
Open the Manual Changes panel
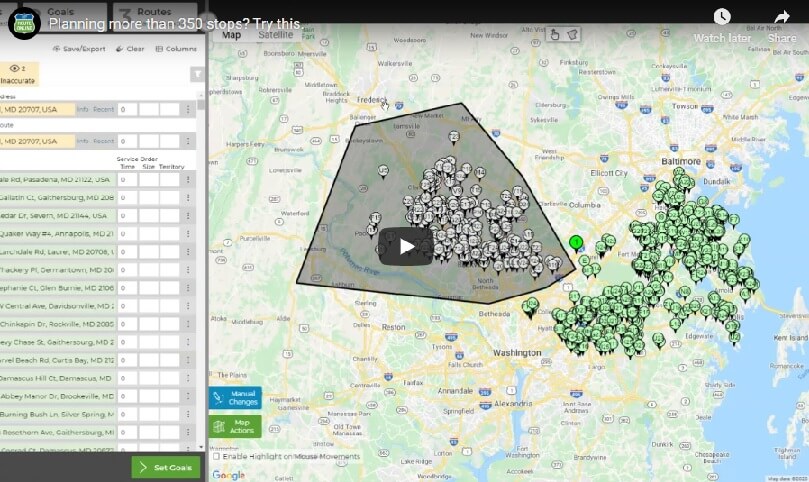tap(235, 398)
